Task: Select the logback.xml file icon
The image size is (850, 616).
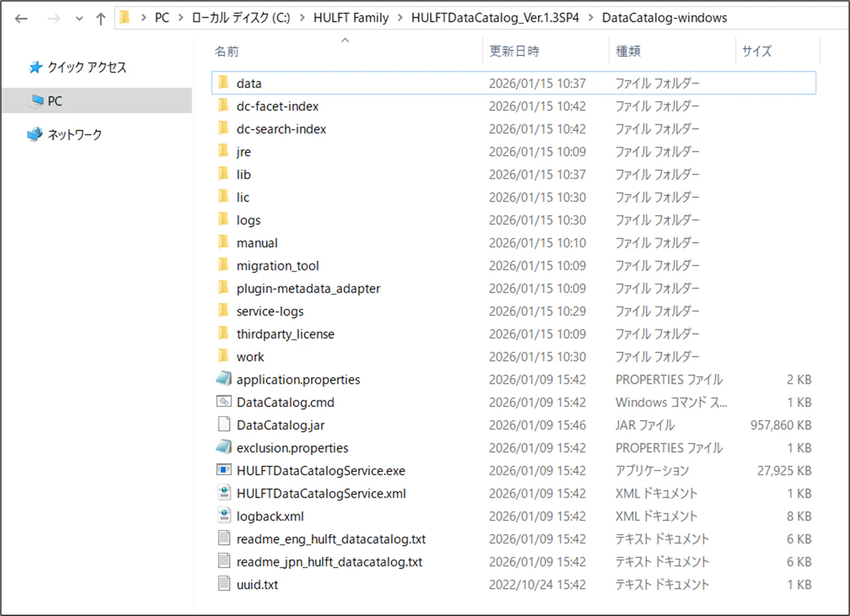Action: tap(223, 516)
